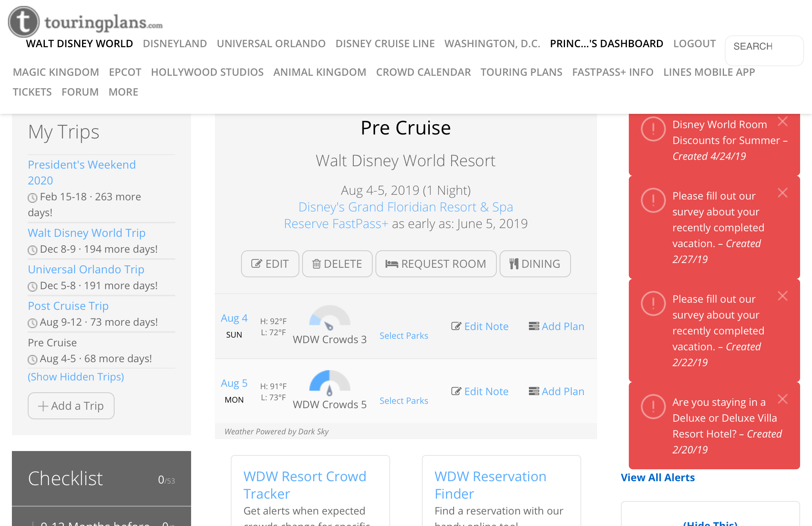
Task: Click Edit button for Pre Cruise trip
Action: tap(270, 264)
